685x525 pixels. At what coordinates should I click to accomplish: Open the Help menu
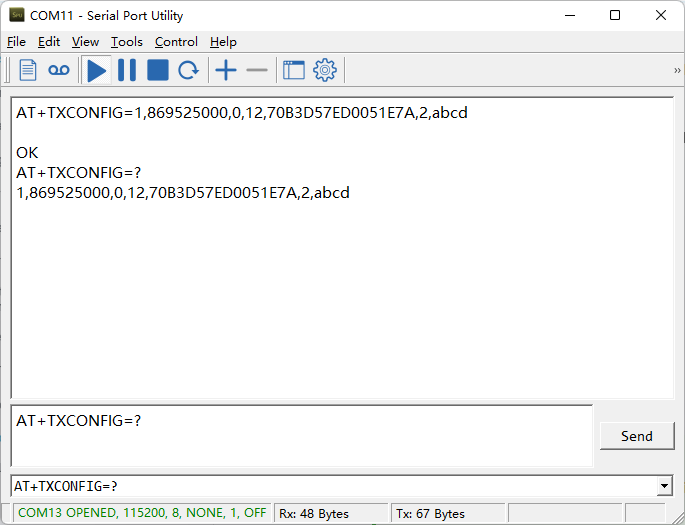(x=223, y=42)
